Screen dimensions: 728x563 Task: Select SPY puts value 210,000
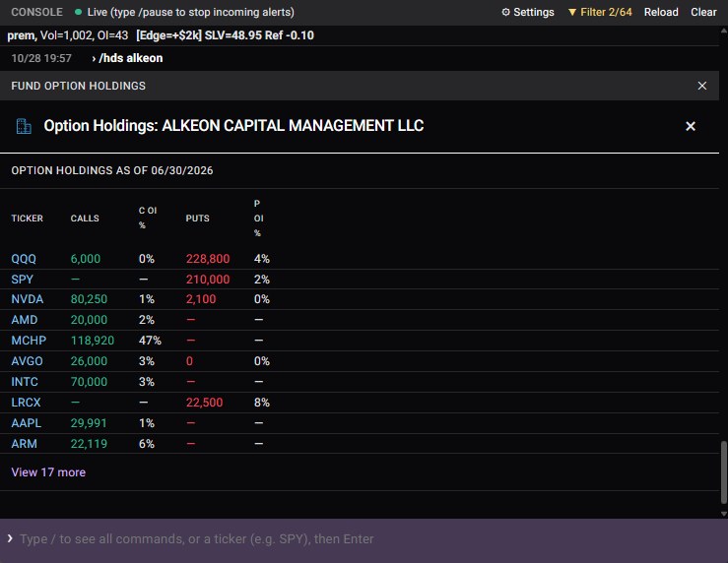pos(208,280)
